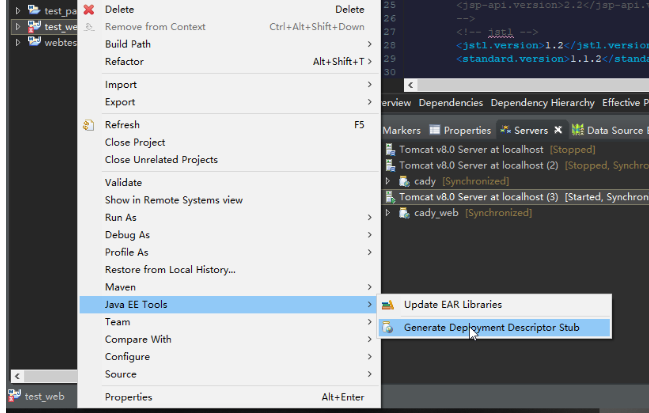Expand the cady module tree node
The height and width of the screenshot is (413, 649).
tap(389, 181)
